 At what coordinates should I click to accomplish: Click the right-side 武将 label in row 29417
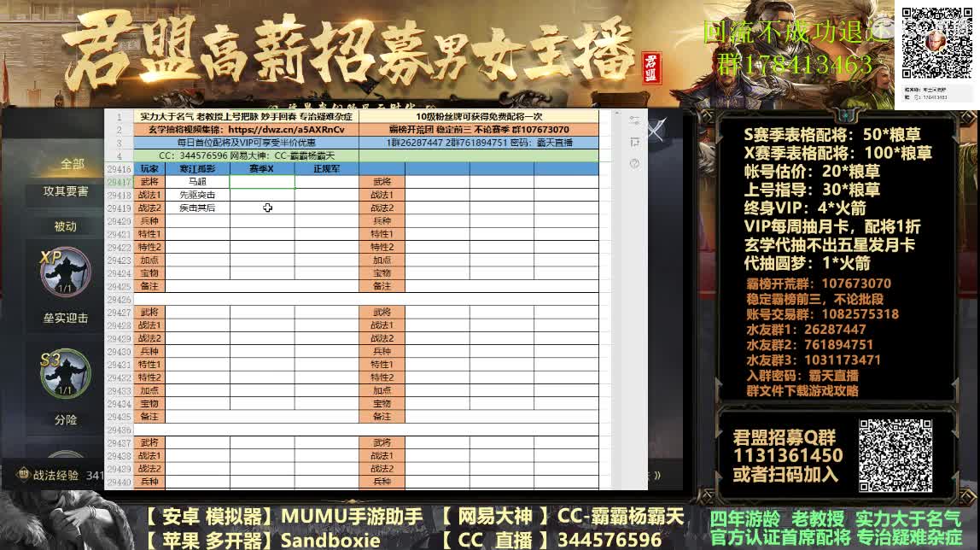382,182
